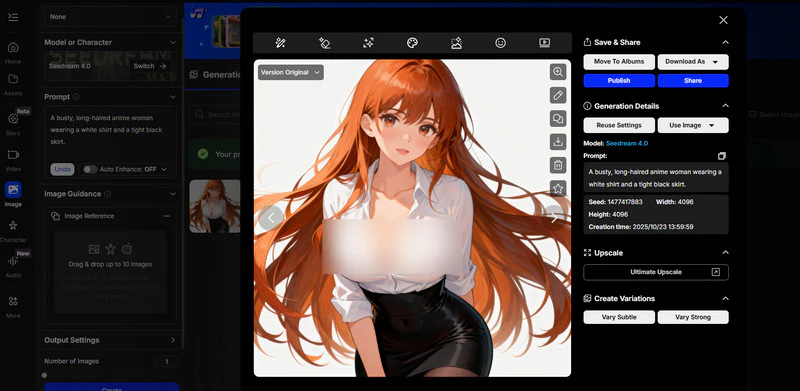
Task: Click the Number of Images value field
Action: [166, 361]
